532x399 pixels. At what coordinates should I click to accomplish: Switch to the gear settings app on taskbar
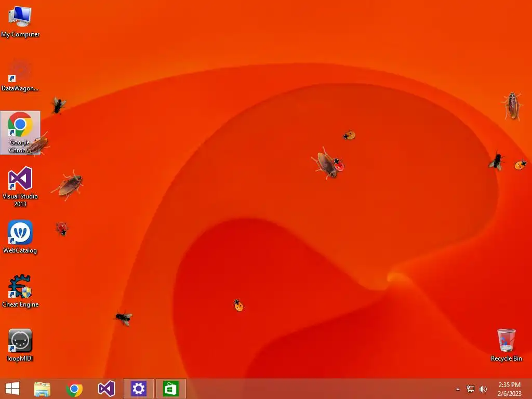pyautogui.click(x=138, y=389)
